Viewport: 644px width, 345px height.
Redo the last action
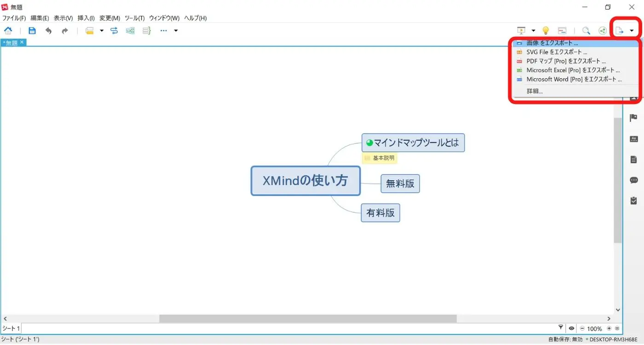pos(65,31)
